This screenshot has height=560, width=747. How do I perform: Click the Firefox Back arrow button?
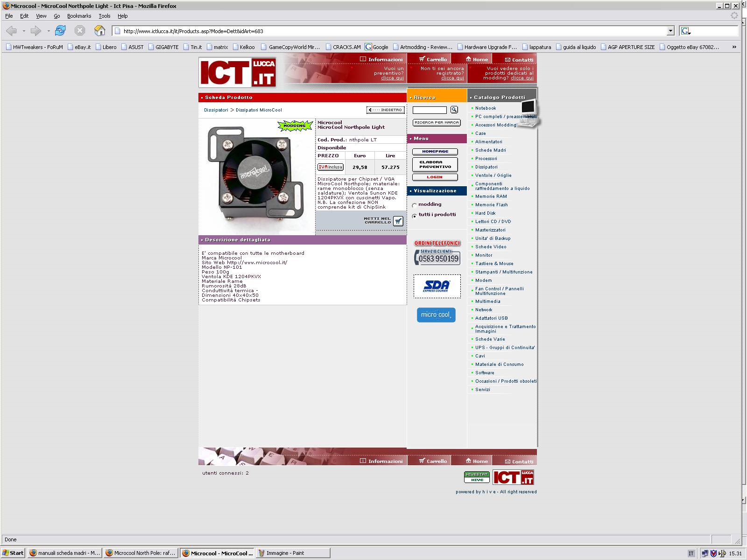tap(12, 31)
